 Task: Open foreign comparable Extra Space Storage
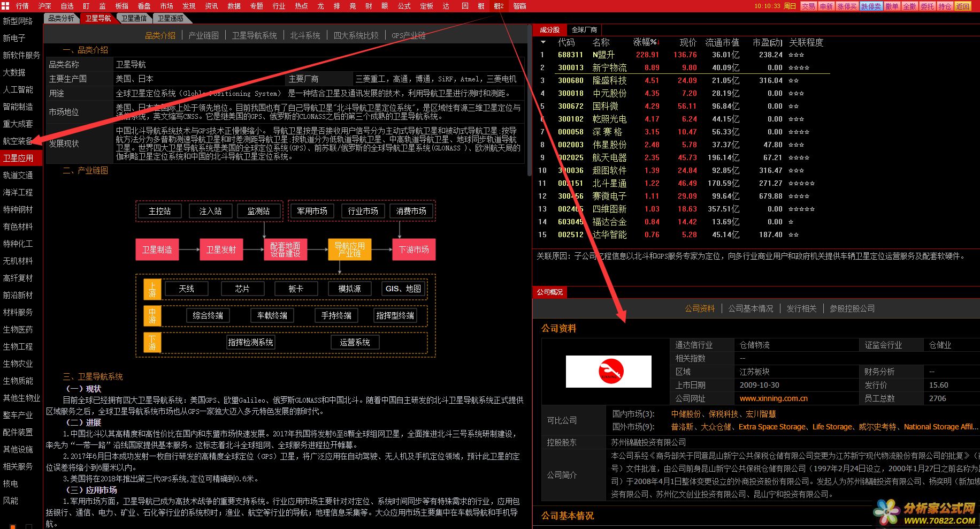(772, 427)
